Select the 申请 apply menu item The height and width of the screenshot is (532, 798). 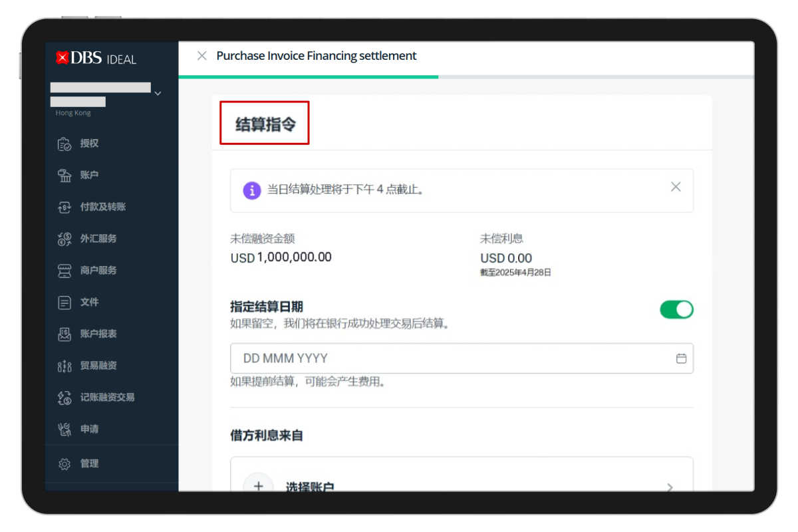coord(89,429)
